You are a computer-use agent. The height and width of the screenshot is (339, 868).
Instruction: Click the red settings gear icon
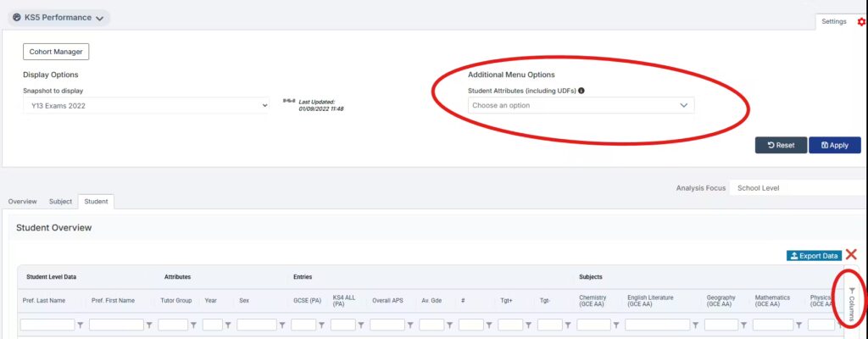[862, 21]
